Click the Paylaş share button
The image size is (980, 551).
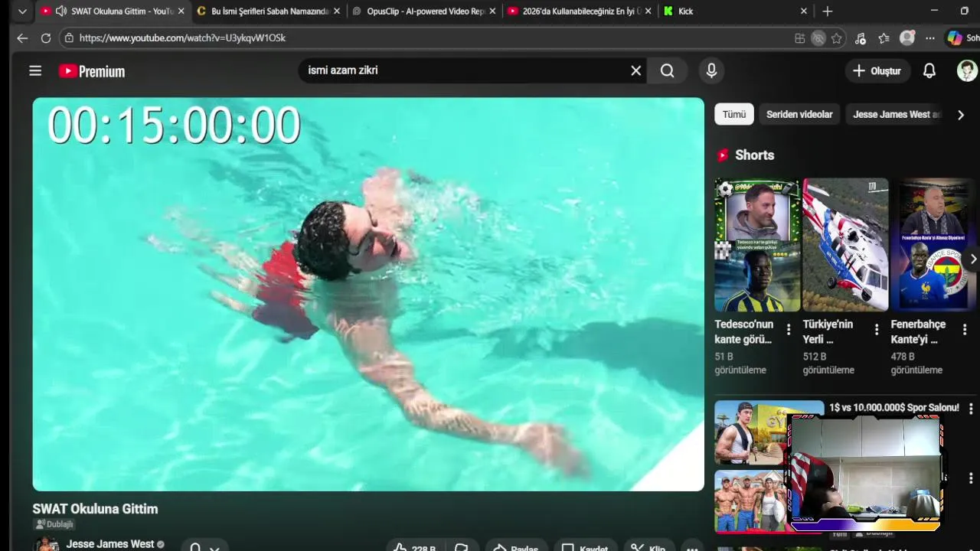517,548
